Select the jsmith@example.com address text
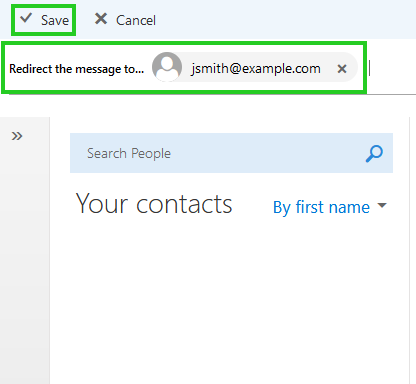This screenshot has width=416, height=384. click(256, 68)
